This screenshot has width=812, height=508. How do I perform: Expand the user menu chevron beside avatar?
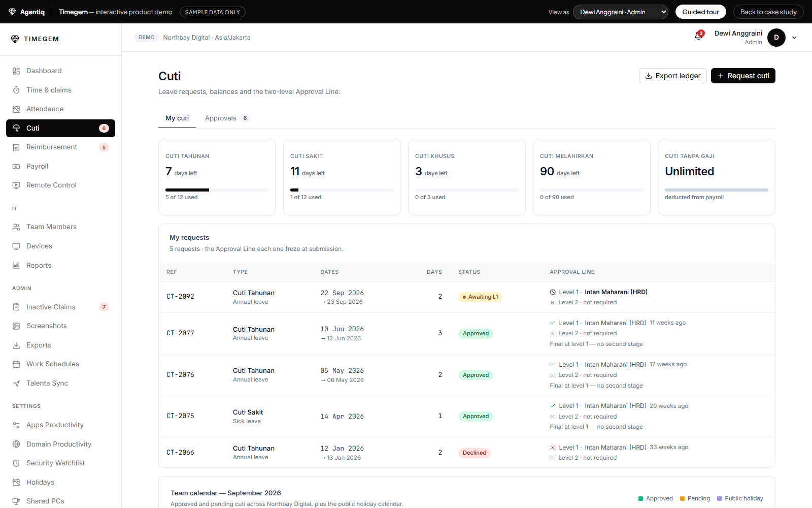(794, 38)
